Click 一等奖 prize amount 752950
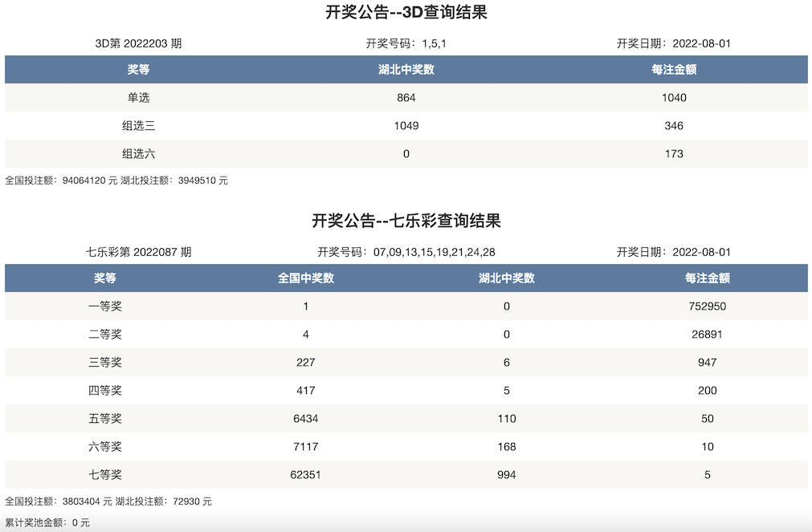 pyautogui.click(x=708, y=307)
